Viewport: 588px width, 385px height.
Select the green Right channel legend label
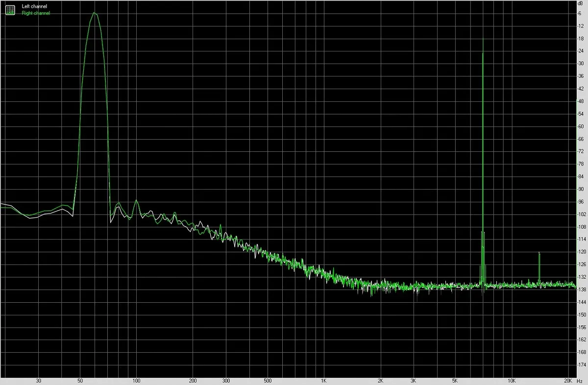pyautogui.click(x=36, y=13)
